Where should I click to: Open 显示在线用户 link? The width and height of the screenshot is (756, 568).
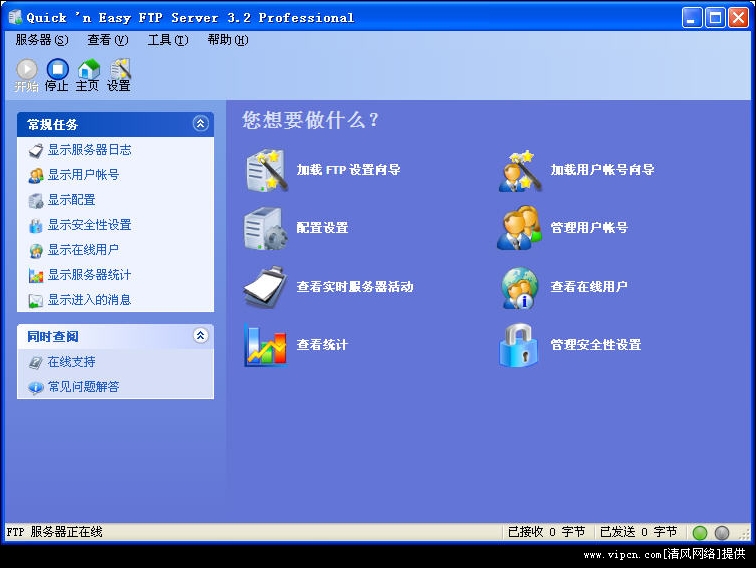tap(83, 250)
